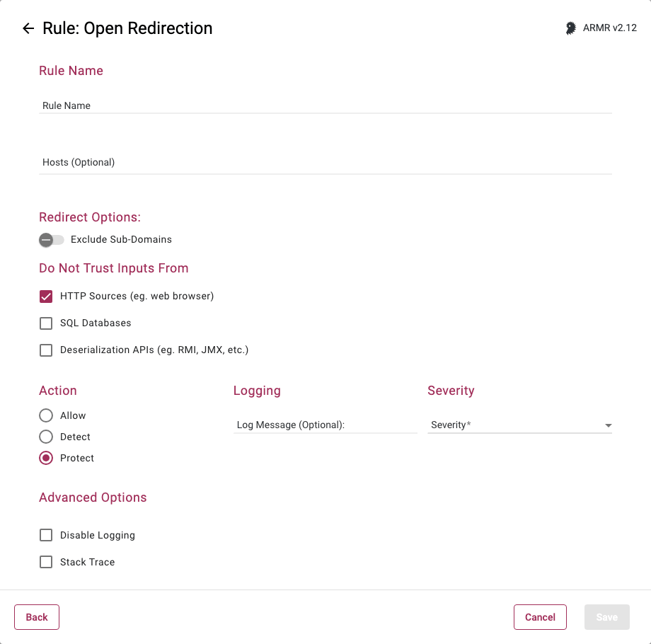This screenshot has height=644, width=651.
Task: Open the Severity dropdown
Action: click(519, 425)
